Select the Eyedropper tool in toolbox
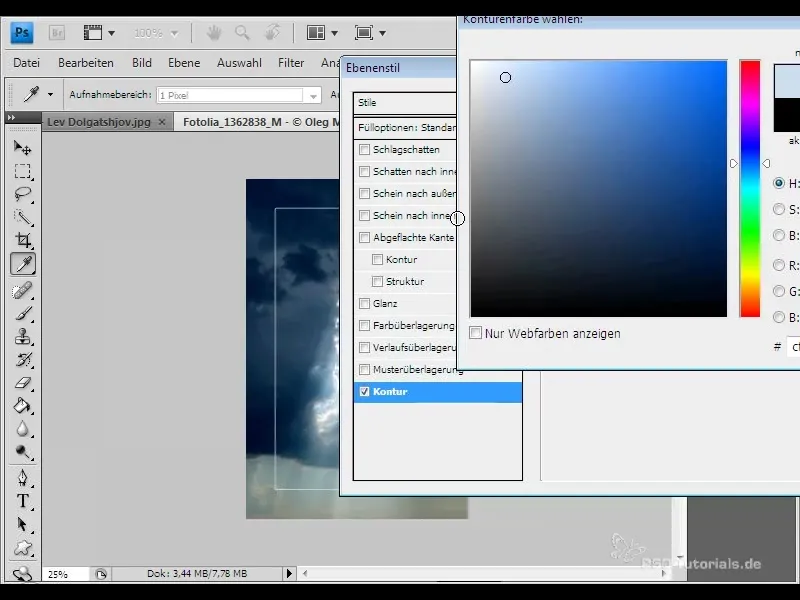This screenshot has height=600, width=800. (x=23, y=264)
